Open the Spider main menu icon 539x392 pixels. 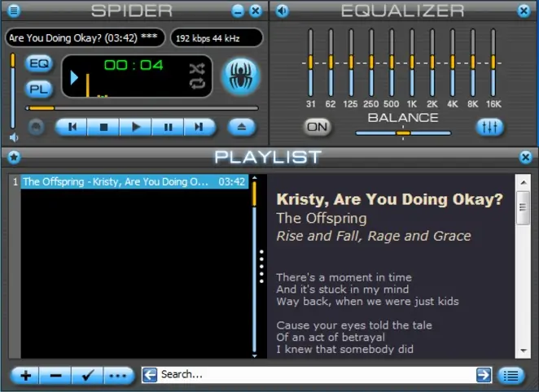[14, 11]
